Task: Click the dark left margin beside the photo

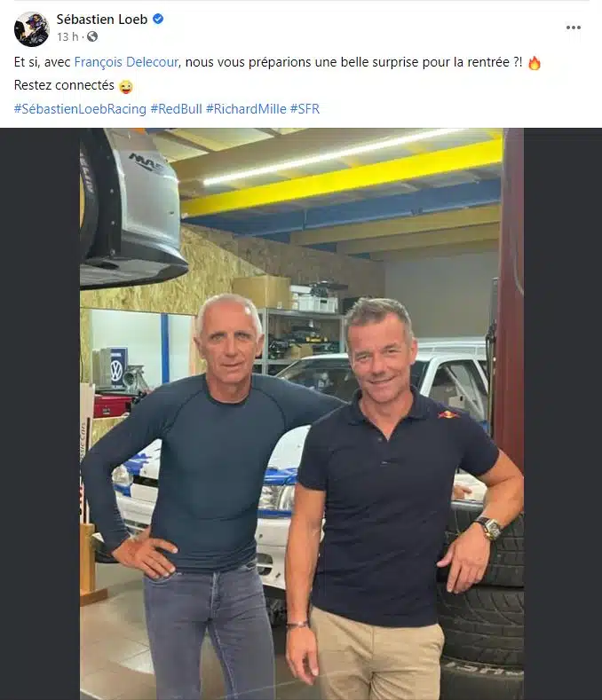Action: pyautogui.click(x=40, y=413)
